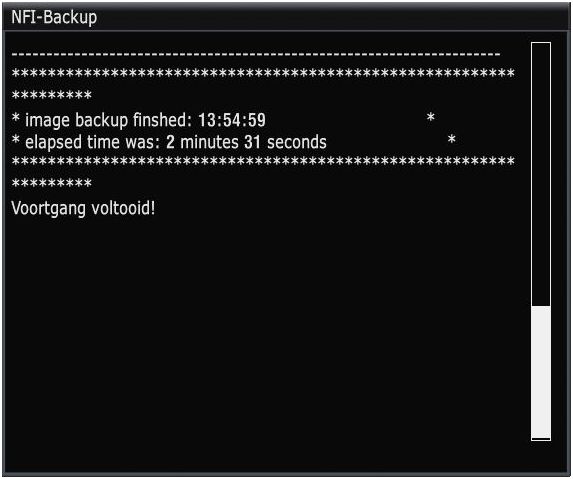Select the 13:54:59 timestamp
The width and height of the screenshot is (573, 479).
pos(232,120)
